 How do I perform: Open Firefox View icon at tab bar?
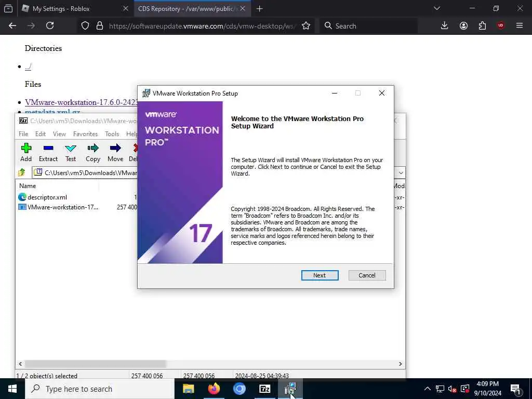8,9
